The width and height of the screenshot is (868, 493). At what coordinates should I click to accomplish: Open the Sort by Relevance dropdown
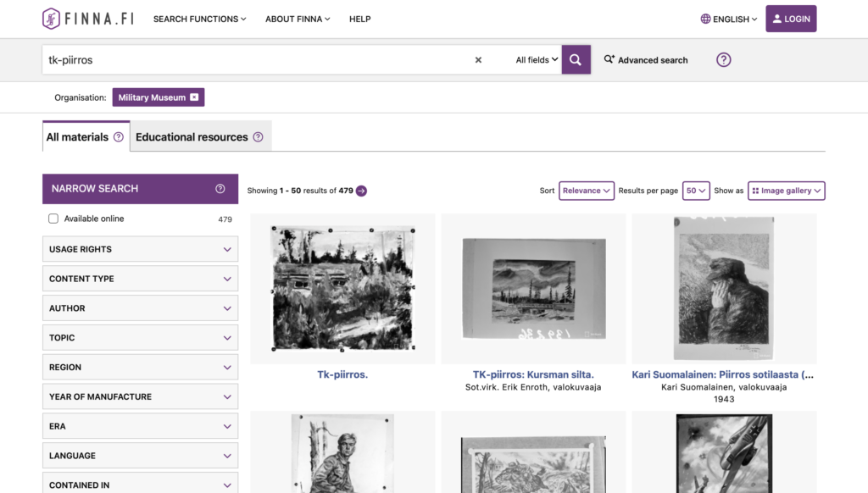coord(586,191)
